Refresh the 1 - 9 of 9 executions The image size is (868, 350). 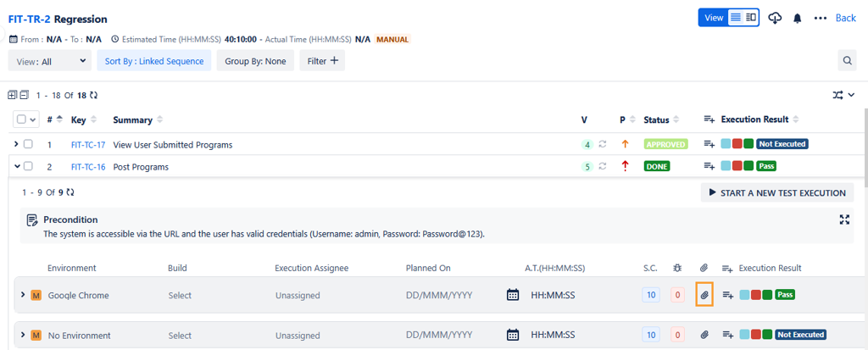[x=70, y=192]
